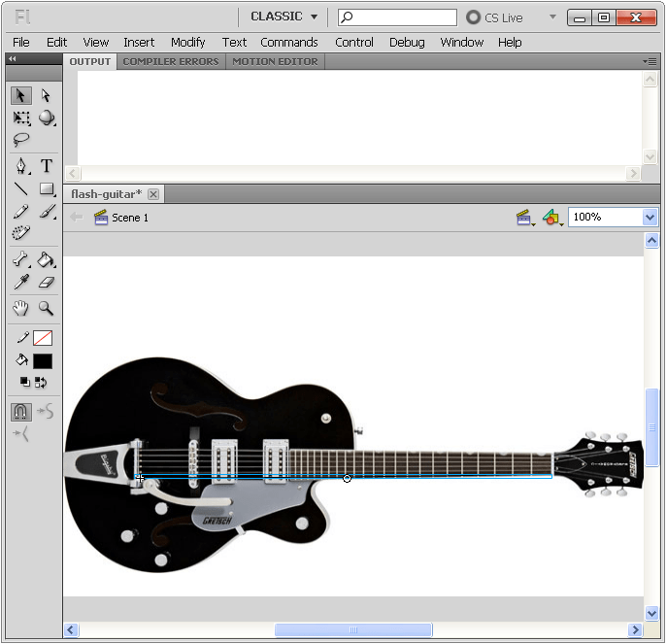Open the Output panel options menu

(650, 62)
